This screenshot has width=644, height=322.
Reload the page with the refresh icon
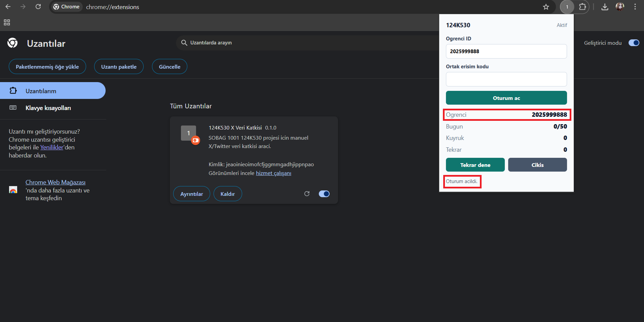click(38, 7)
